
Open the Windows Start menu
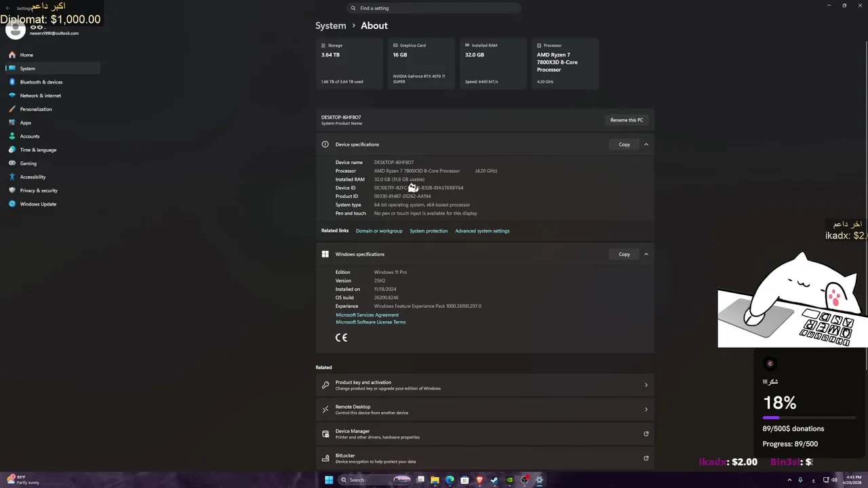point(328,480)
